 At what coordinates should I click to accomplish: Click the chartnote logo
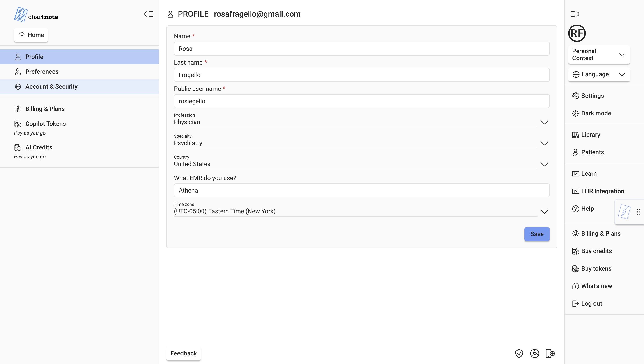[36, 15]
